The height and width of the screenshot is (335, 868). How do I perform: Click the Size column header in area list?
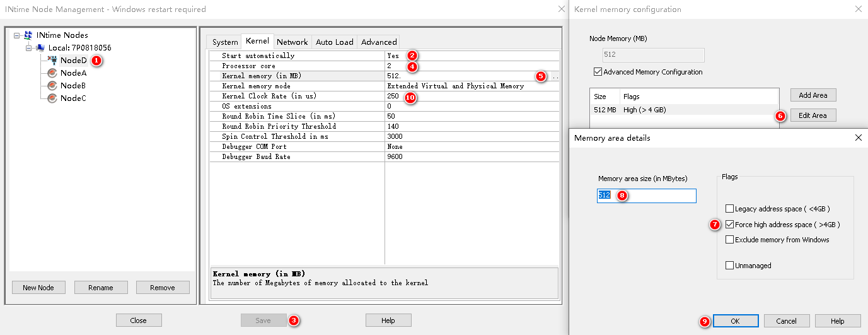click(x=605, y=97)
